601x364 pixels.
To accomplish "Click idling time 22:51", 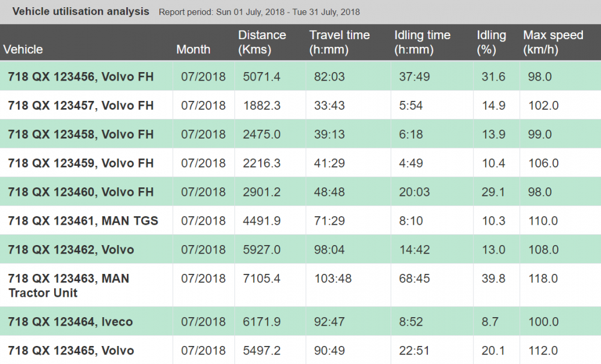I will pyautogui.click(x=414, y=351).
